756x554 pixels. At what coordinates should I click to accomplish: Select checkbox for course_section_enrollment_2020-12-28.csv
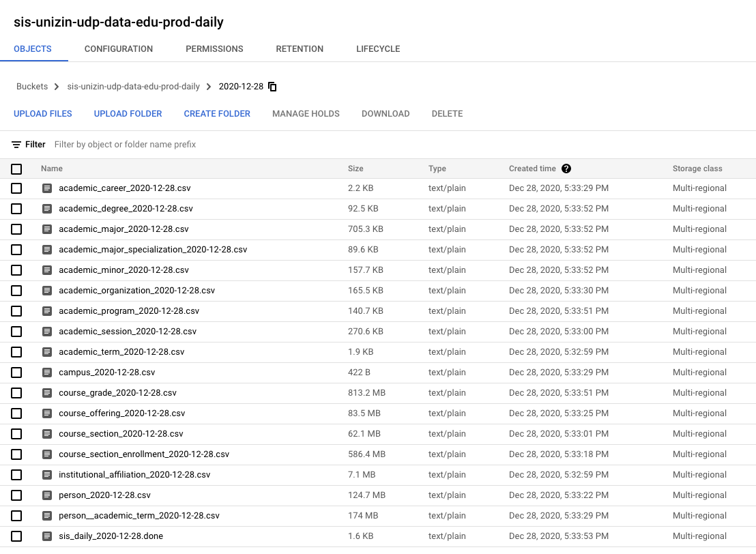[16, 454]
